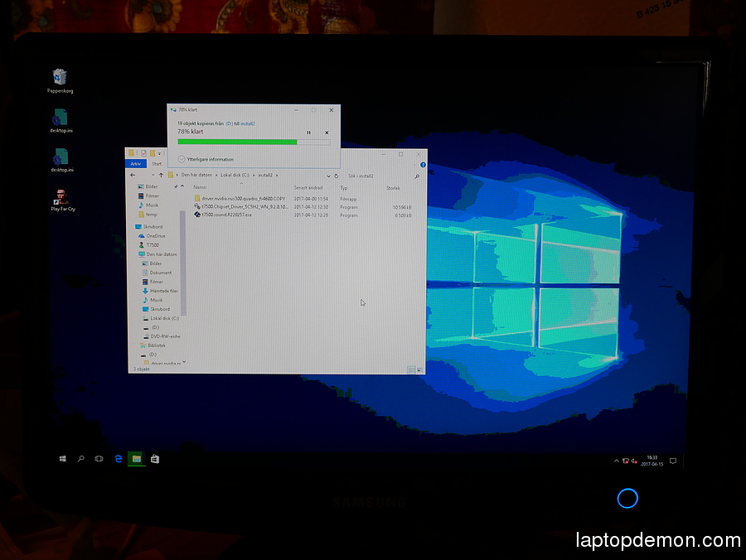Click new folder icon in quick access toolbar
The image size is (746, 560).
click(x=153, y=153)
